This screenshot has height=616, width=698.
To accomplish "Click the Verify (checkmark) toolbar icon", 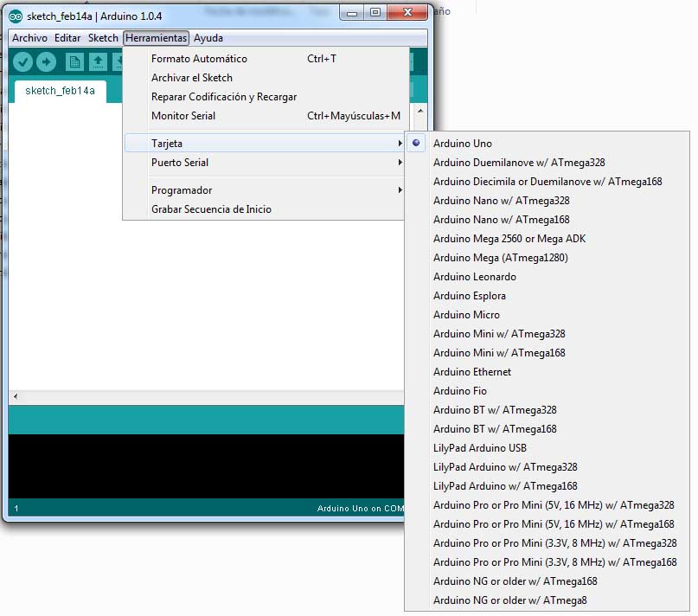I will tap(22, 62).
